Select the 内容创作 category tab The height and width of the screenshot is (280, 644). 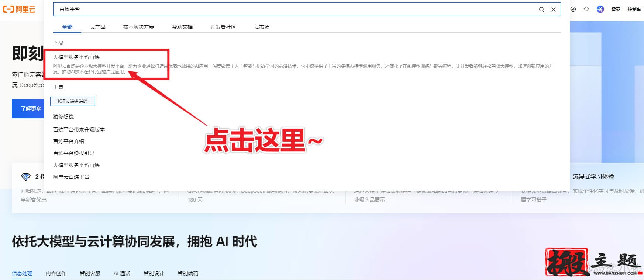click(56, 273)
